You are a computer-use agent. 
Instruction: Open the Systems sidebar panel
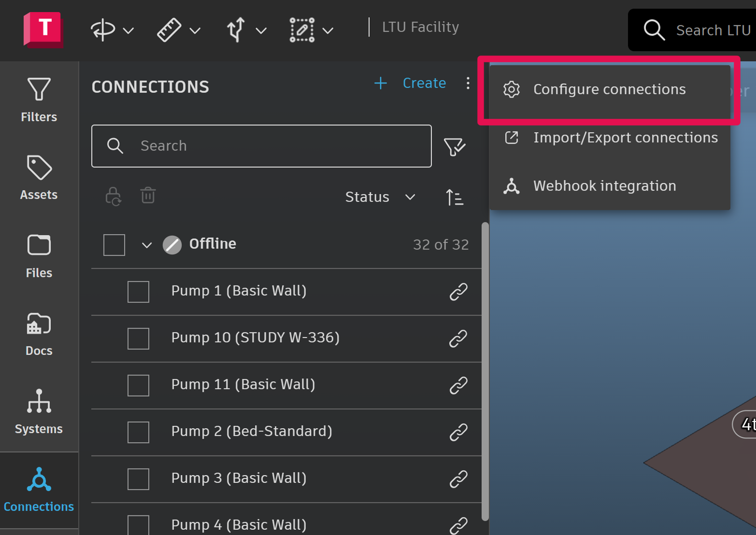(39, 412)
